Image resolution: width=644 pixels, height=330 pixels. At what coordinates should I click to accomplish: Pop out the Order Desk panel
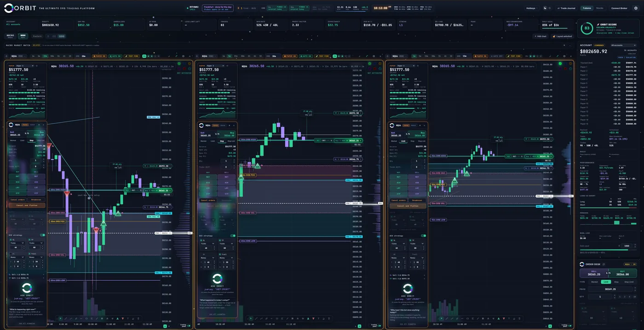[x=604, y=264]
